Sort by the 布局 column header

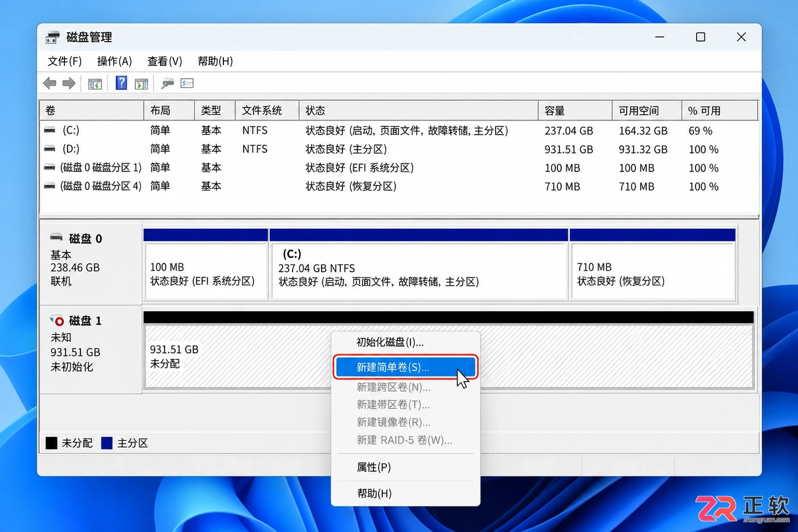tap(169, 111)
